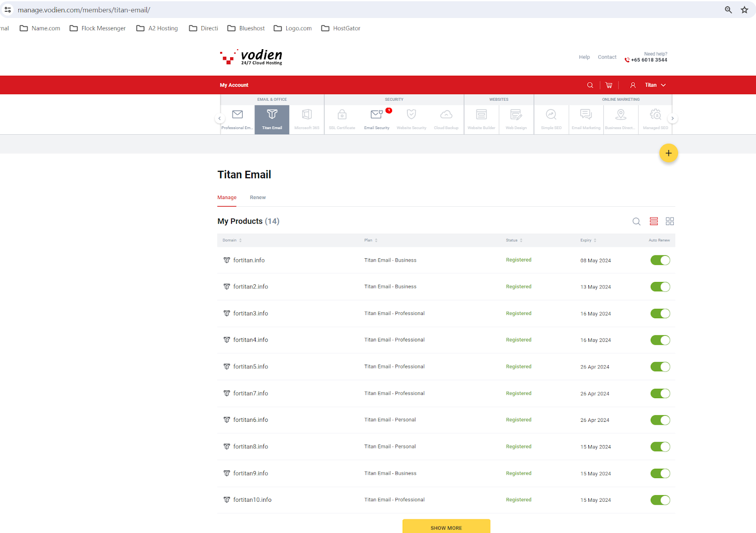The image size is (756, 533).
Task: Click the user profile icon
Action: [x=633, y=85]
